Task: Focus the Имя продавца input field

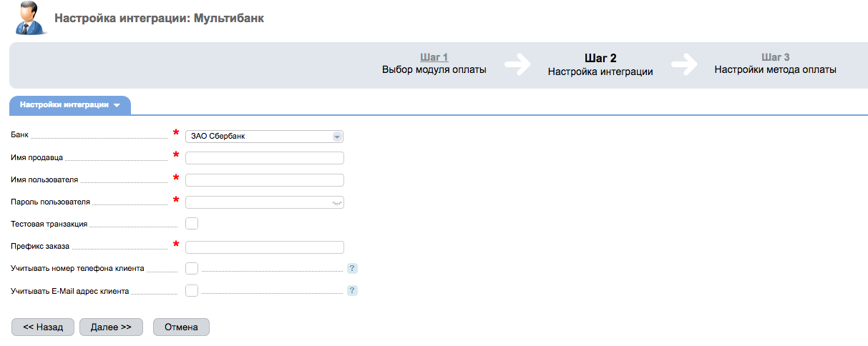Action: coord(265,158)
